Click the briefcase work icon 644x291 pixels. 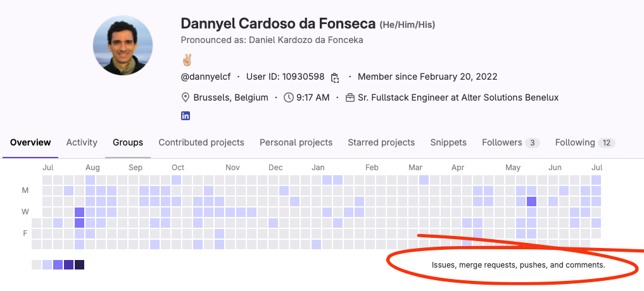pos(350,98)
